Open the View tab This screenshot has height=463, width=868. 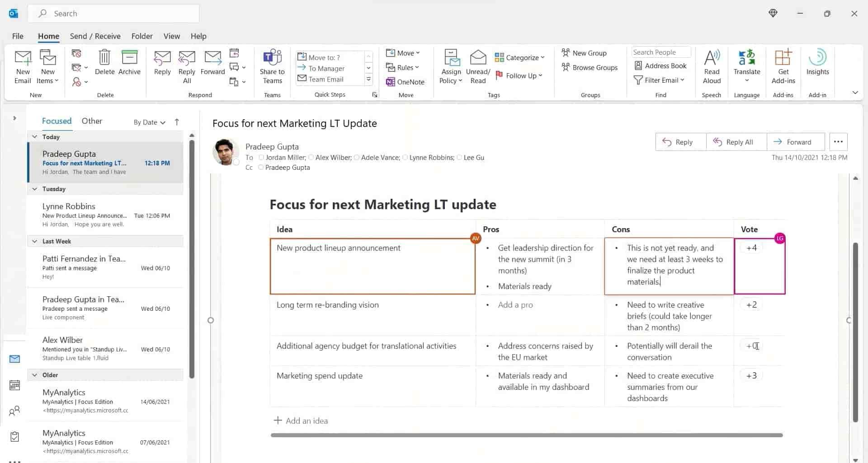pyautogui.click(x=171, y=36)
